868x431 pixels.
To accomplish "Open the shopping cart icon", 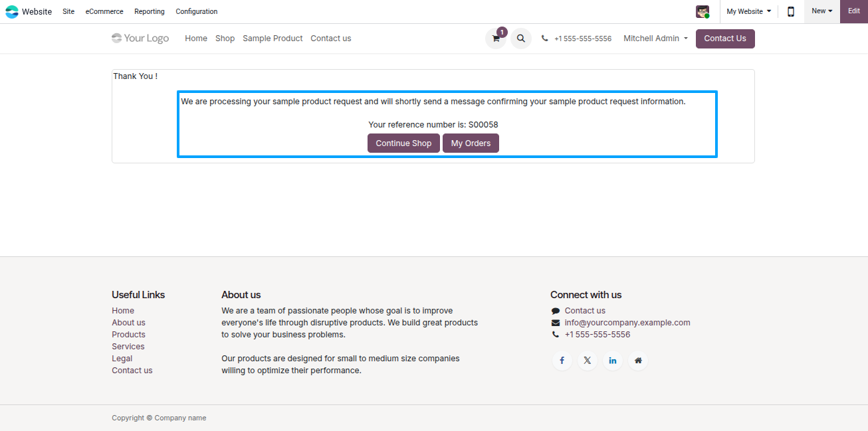I will click(496, 39).
